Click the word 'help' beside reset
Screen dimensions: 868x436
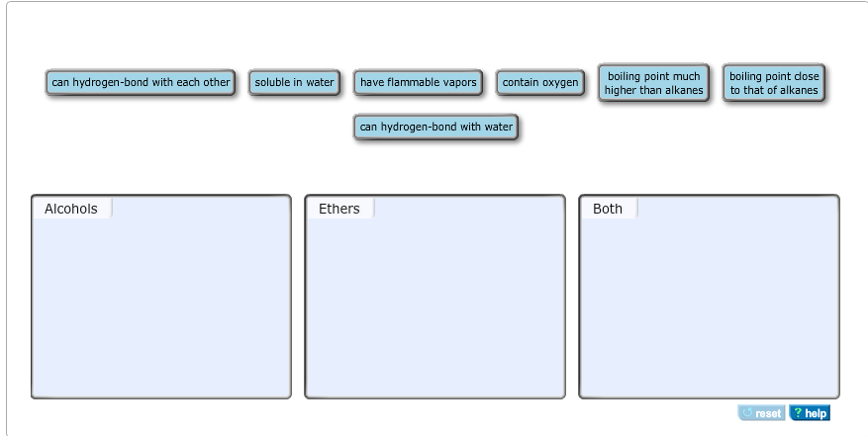click(x=816, y=413)
